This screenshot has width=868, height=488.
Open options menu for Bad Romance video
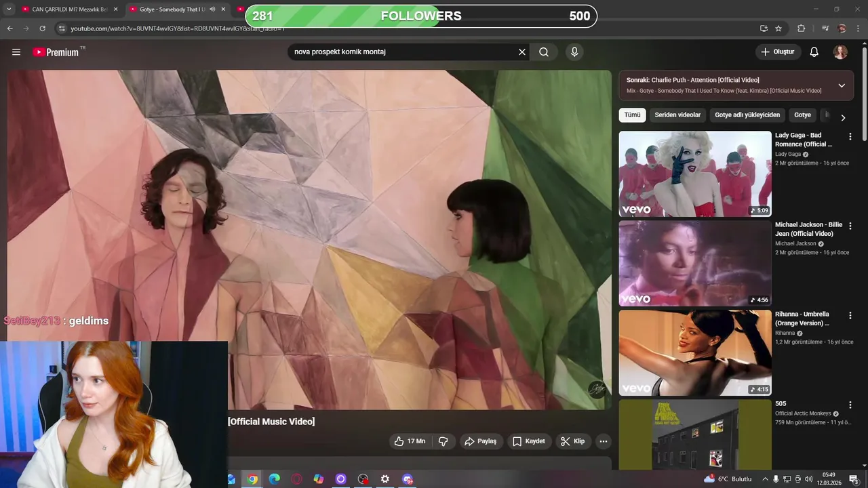click(850, 136)
